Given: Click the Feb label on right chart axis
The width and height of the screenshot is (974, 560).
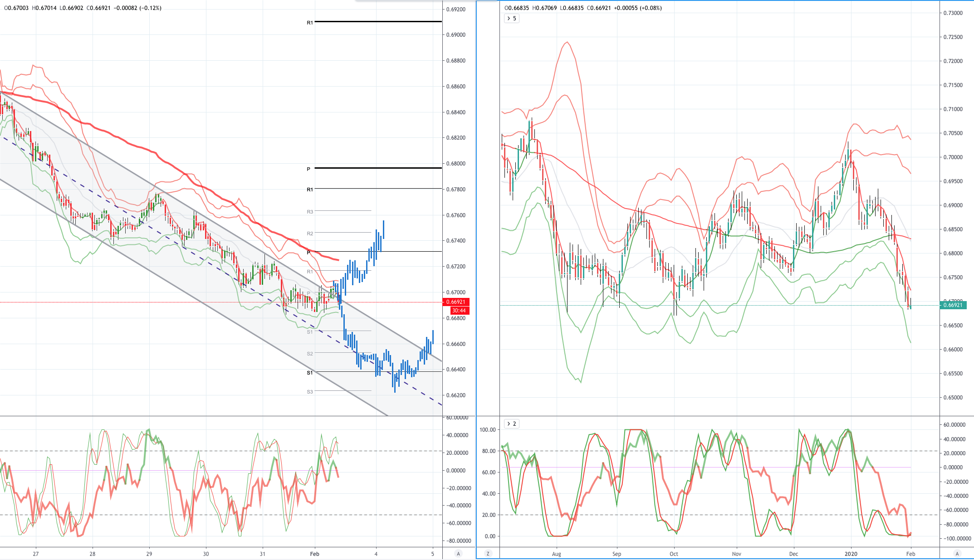Looking at the screenshot, I should pyautogui.click(x=910, y=554).
